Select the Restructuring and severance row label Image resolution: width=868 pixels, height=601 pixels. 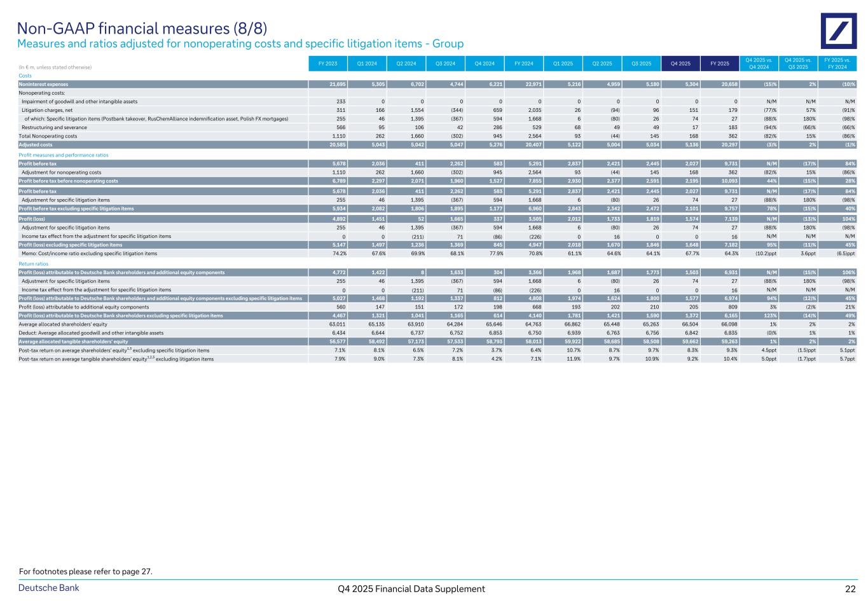[53, 127]
